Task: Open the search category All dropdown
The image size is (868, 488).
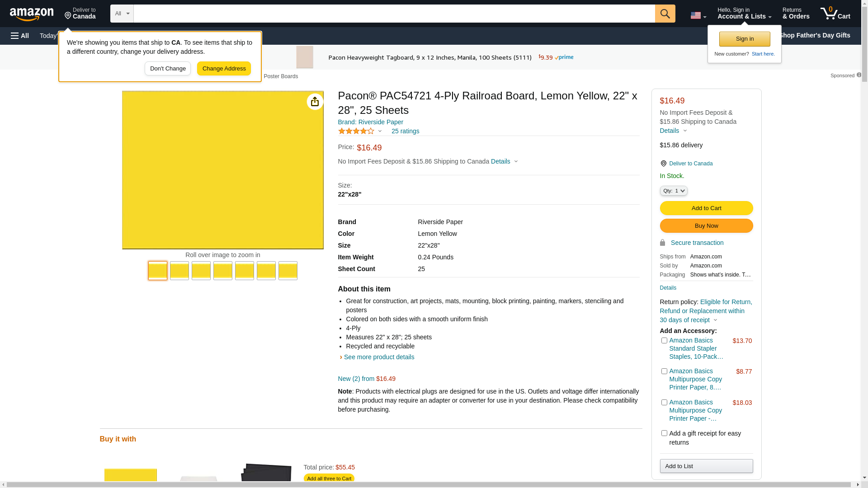Action: pyautogui.click(x=122, y=14)
